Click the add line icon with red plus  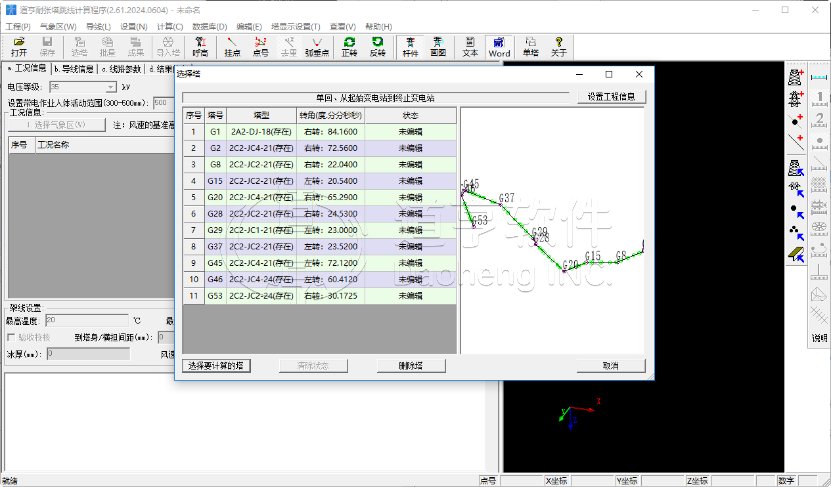(795, 141)
